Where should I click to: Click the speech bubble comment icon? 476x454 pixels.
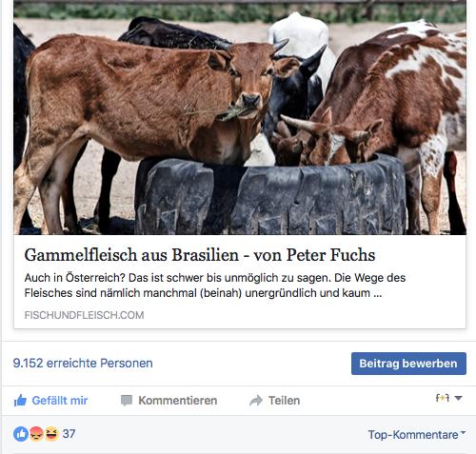tap(127, 401)
